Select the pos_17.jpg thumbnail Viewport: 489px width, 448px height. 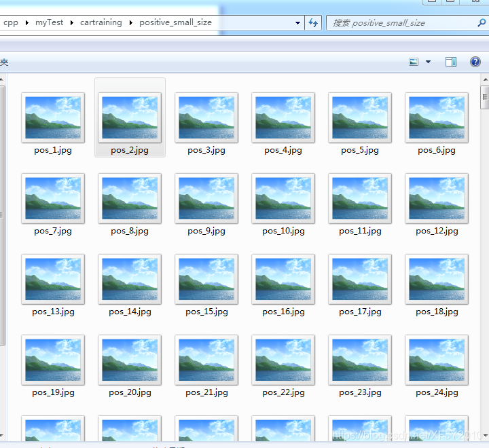(360, 279)
